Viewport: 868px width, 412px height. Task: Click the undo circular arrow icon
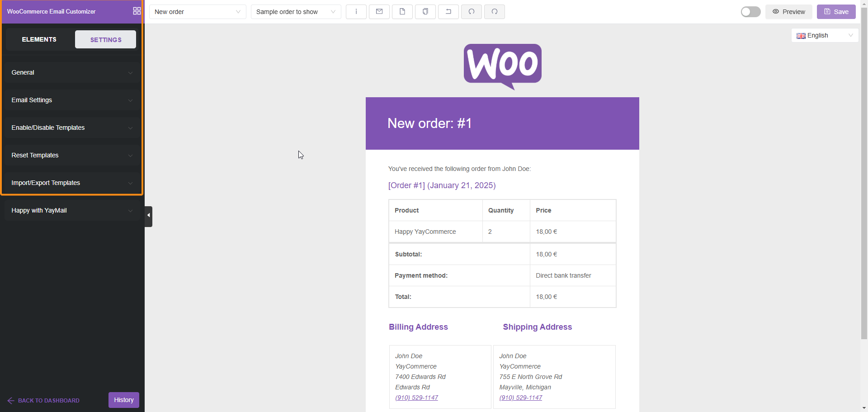pyautogui.click(x=472, y=12)
